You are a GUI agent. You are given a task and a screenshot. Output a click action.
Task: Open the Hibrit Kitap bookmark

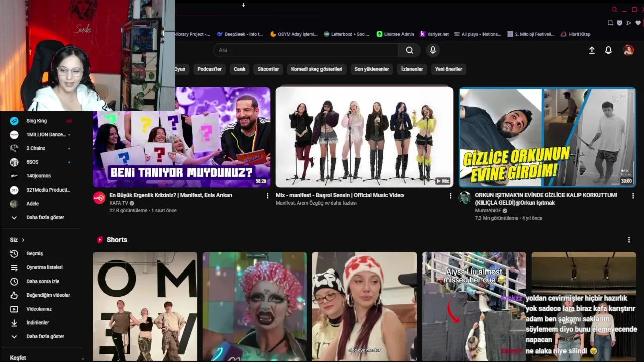click(576, 34)
